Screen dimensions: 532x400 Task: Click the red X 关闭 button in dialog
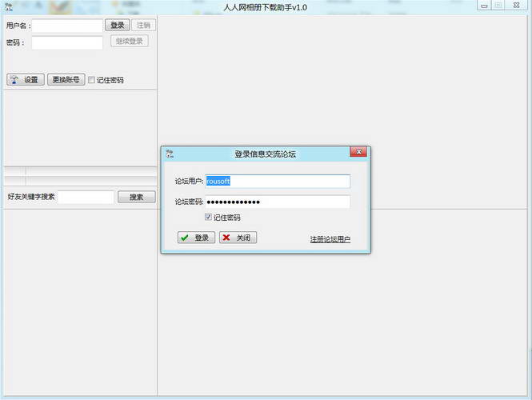pos(238,238)
